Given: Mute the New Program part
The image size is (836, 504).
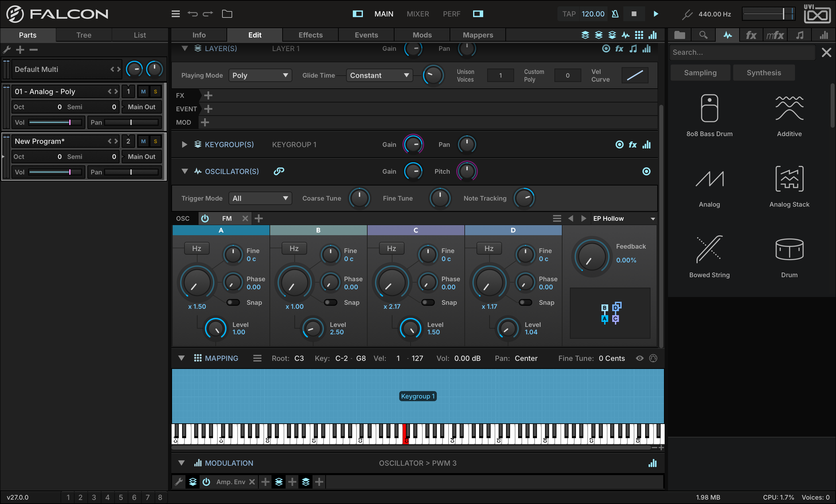Looking at the screenshot, I should [x=143, y=141].
